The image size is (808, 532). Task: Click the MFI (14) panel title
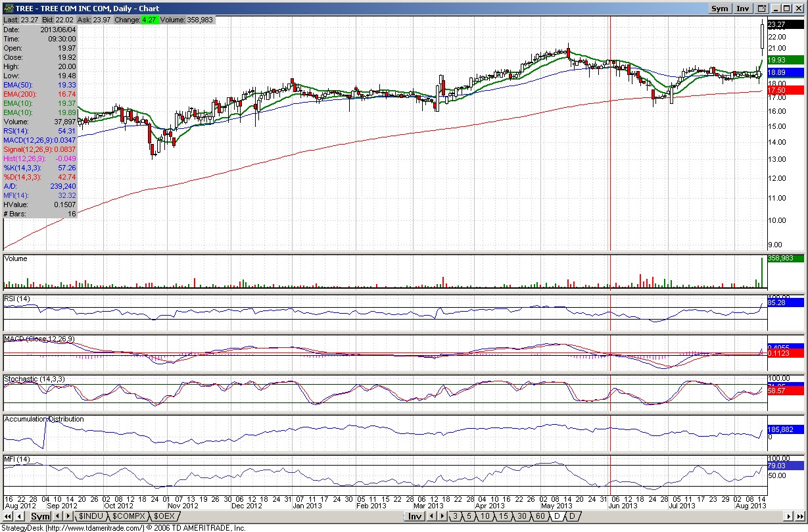tap(17, 458)
